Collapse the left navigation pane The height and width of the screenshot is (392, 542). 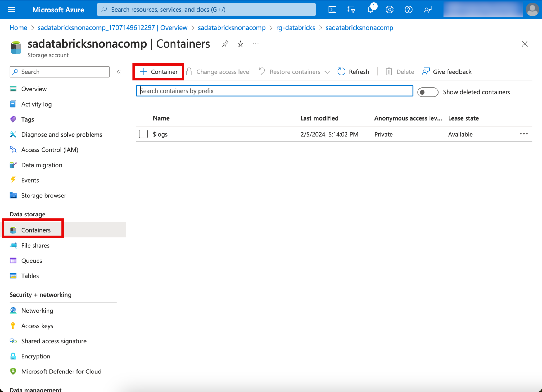[119, 72]
